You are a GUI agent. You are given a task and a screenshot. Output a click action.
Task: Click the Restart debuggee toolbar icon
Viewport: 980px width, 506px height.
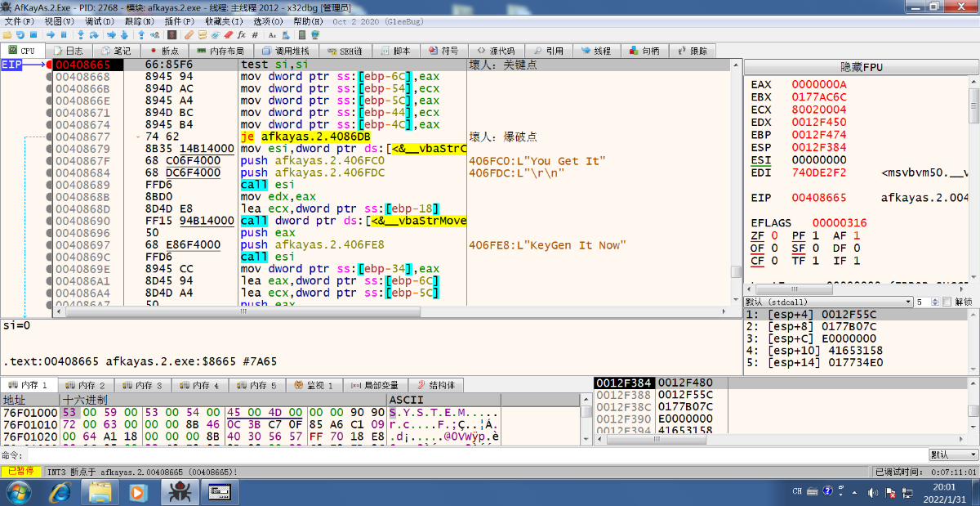20,35
